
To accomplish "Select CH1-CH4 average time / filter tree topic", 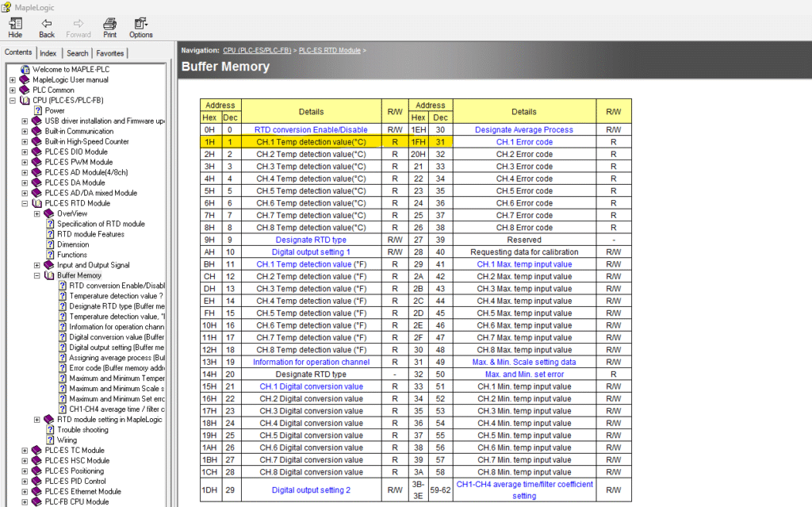I will (117, 409).
